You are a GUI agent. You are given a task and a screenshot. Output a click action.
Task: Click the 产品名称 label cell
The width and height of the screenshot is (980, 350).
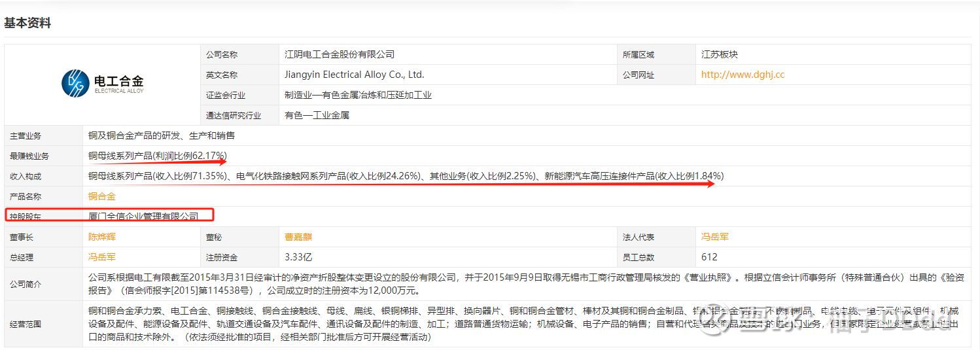pos(44,197)
